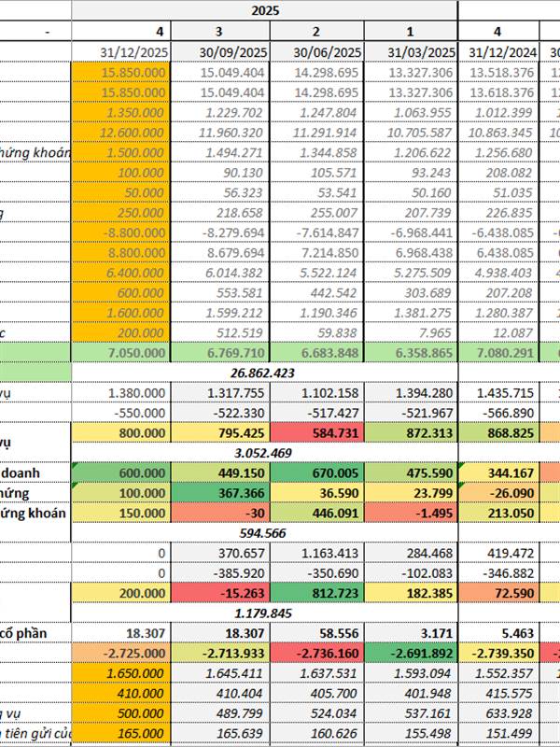Click the orange cell 12.600.000
The height and width of the screenshot is (747, 560).
click(x=121, y=132)
